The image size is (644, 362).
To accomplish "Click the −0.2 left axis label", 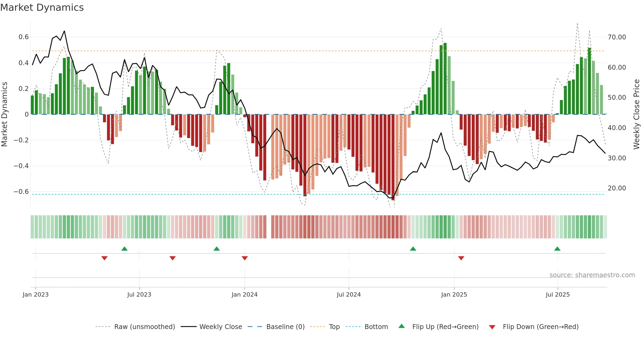I will (x=21, y=140).
